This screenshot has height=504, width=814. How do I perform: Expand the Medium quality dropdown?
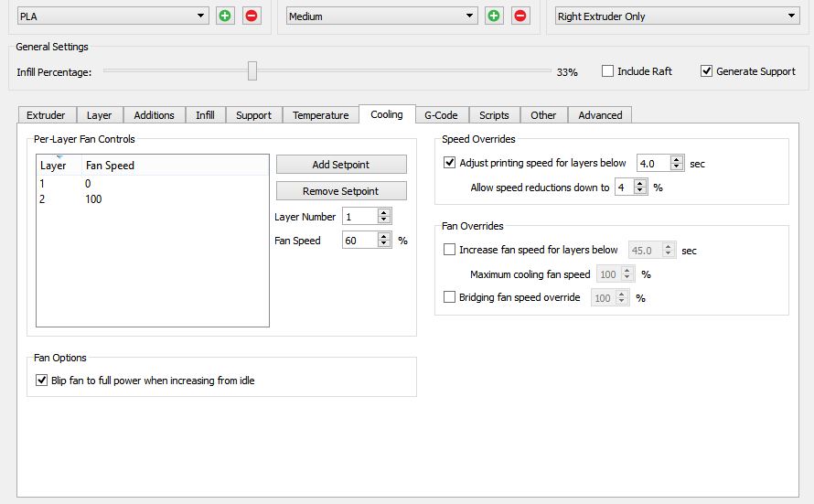381,16
